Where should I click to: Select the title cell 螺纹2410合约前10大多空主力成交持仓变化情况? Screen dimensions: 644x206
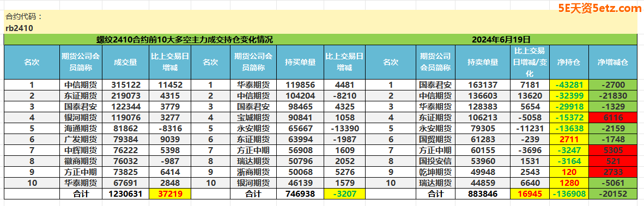[x=185, y=40]
